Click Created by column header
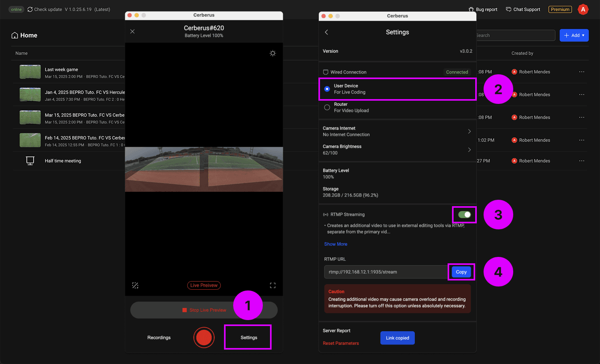 [522, 53]
